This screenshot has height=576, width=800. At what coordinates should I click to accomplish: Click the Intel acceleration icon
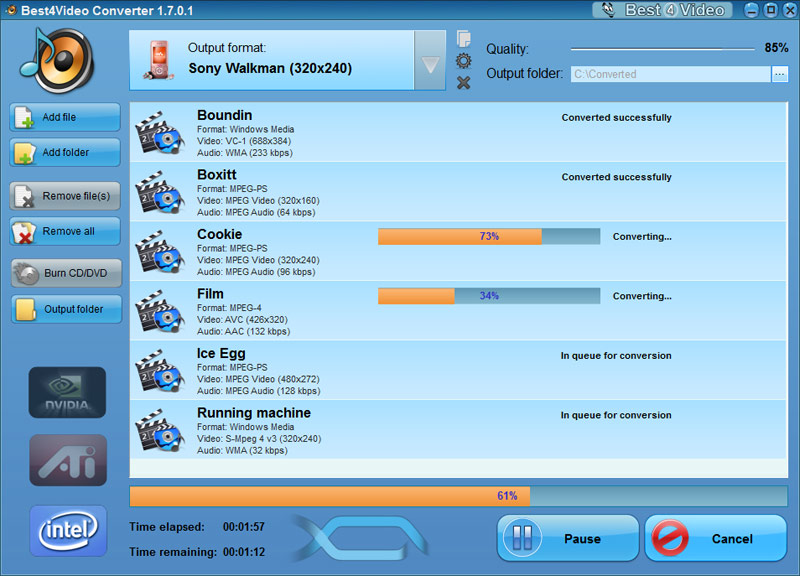click(68, 531)
